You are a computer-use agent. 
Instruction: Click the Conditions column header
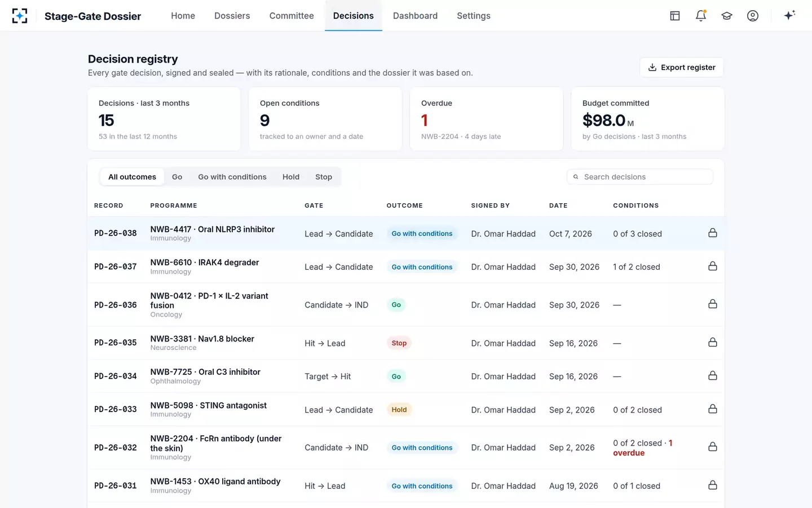(636, 205)
